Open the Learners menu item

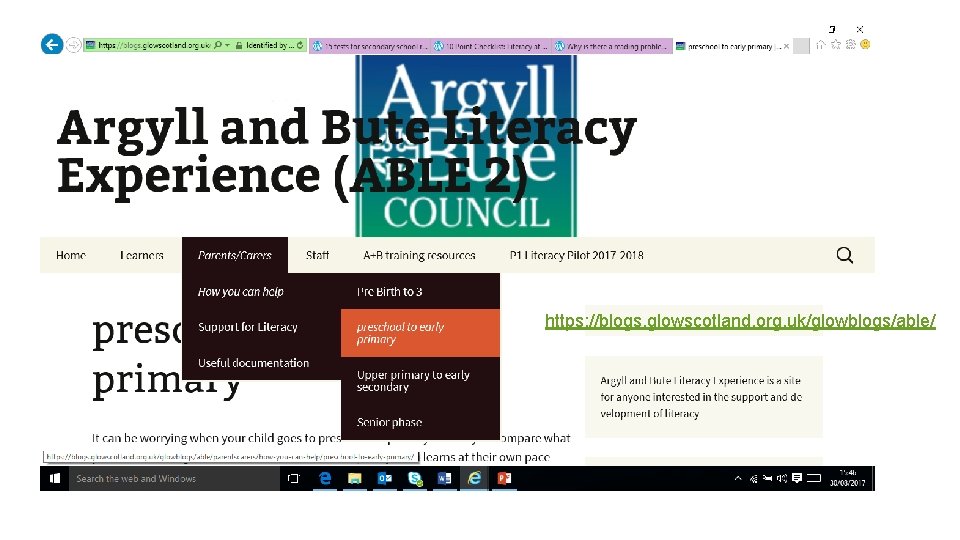click(x=141, y=255)
